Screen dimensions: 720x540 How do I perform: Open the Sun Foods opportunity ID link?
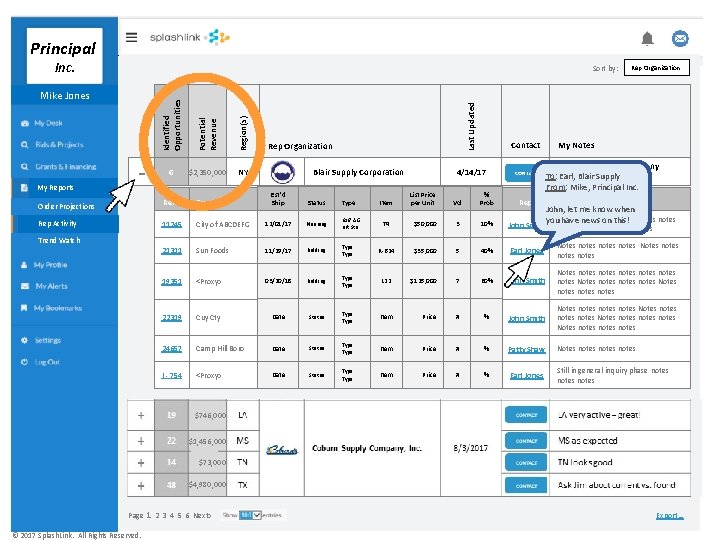(x=171, y=251)
